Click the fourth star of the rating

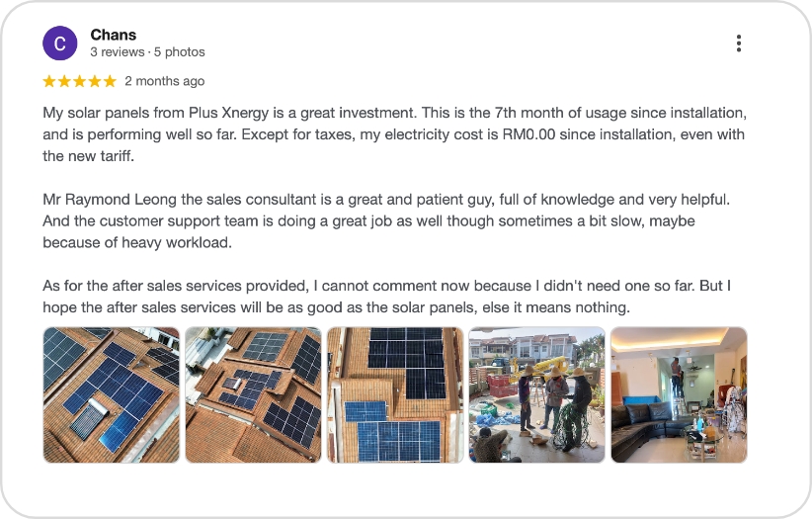click(94, 81)
